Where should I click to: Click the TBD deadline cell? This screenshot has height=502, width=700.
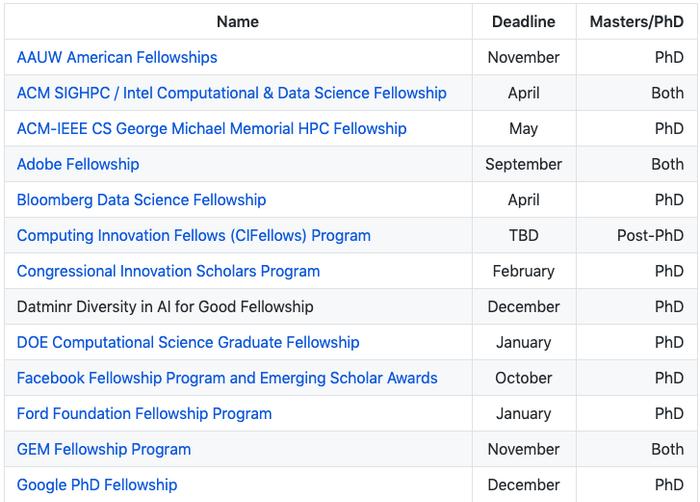point(524,236)
